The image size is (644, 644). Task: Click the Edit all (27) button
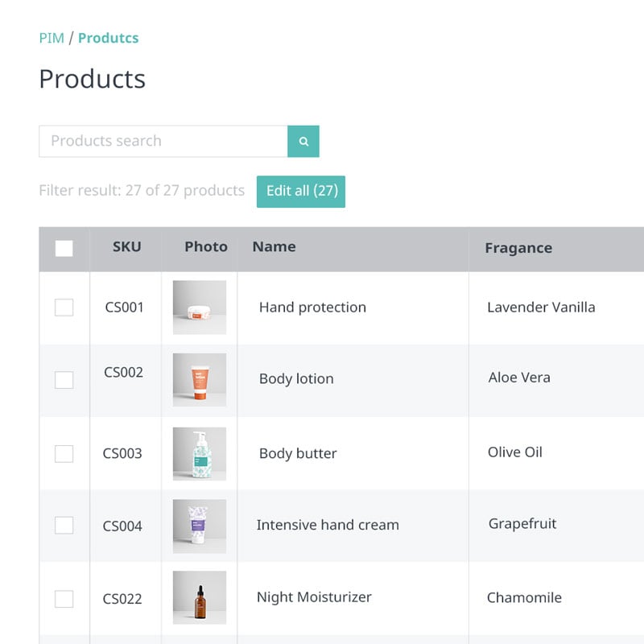[x=301, y=192]
